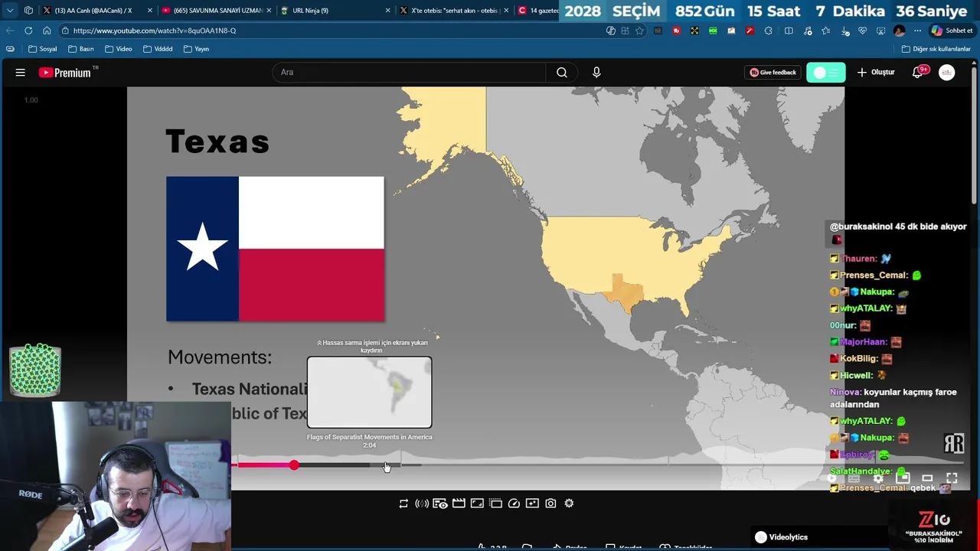Toggle the autoplay switch in the player
980x551 pixels.
pyautogui.click(x=833, y=478)
